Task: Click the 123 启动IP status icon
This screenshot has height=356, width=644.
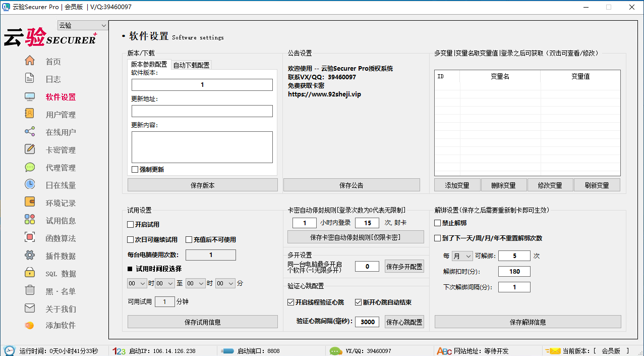Action: tap(119, 351)
